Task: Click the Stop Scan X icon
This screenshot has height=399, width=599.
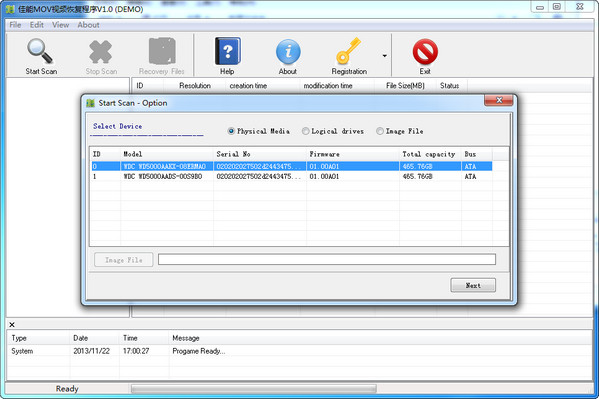Action: [100, 52]
